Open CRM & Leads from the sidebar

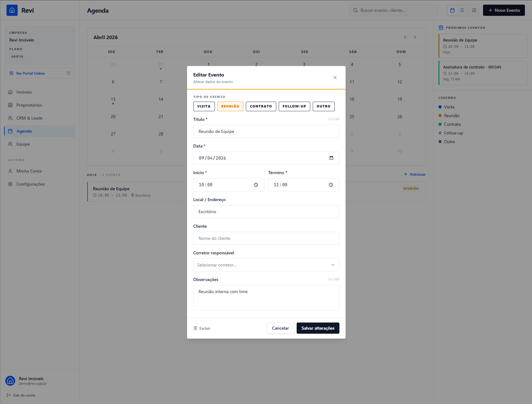coord(29,118)
